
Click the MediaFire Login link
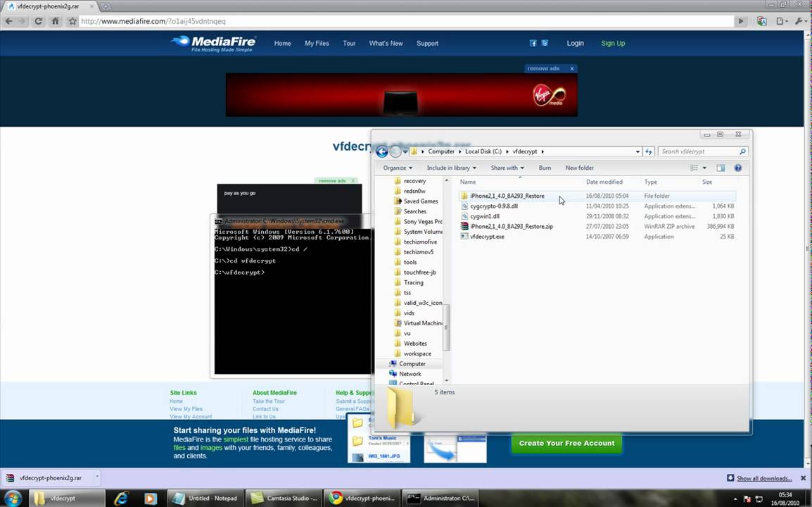[x=575, y=44]
